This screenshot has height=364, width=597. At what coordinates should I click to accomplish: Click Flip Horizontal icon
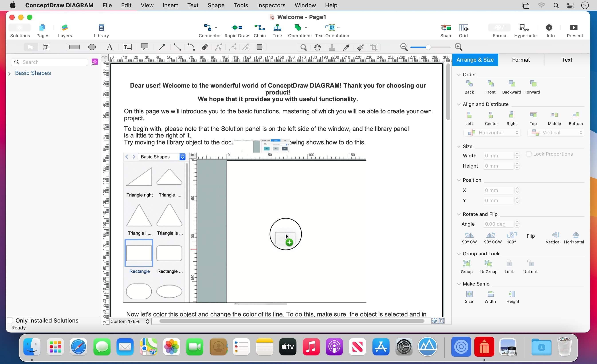pos(575,235)
